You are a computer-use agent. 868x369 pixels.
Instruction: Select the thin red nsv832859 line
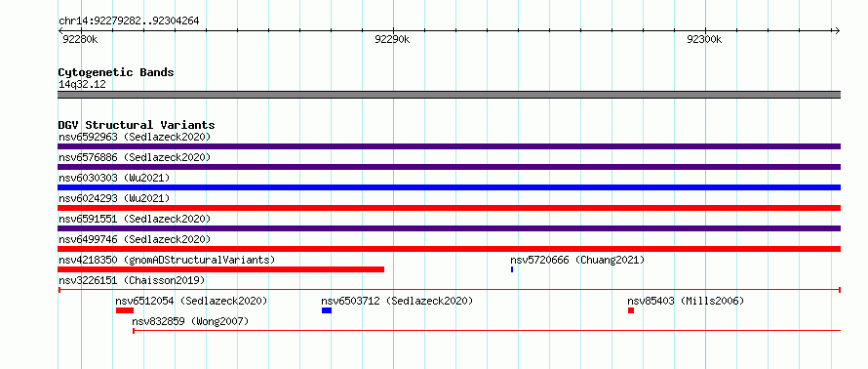[487, 331]
